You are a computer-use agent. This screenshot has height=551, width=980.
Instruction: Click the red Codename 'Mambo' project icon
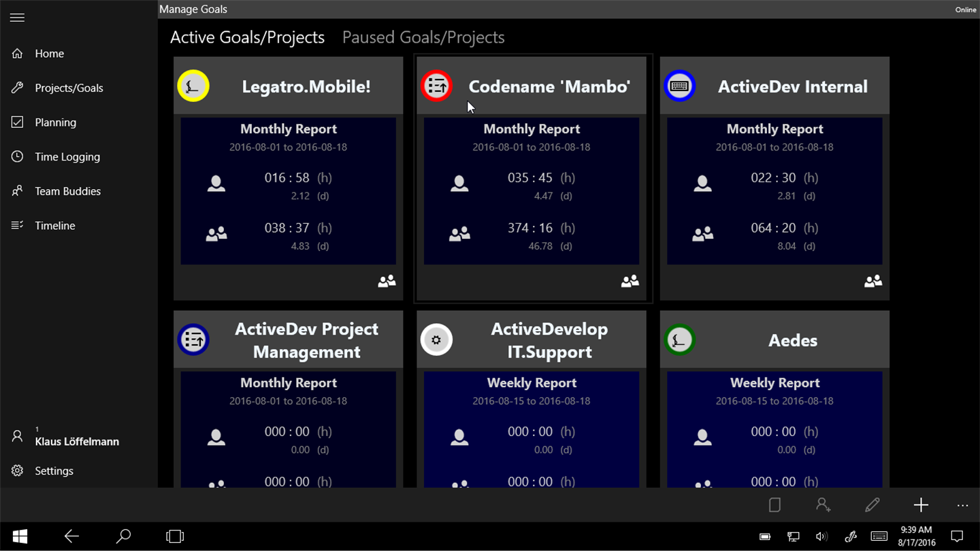[x=436, y=86]
